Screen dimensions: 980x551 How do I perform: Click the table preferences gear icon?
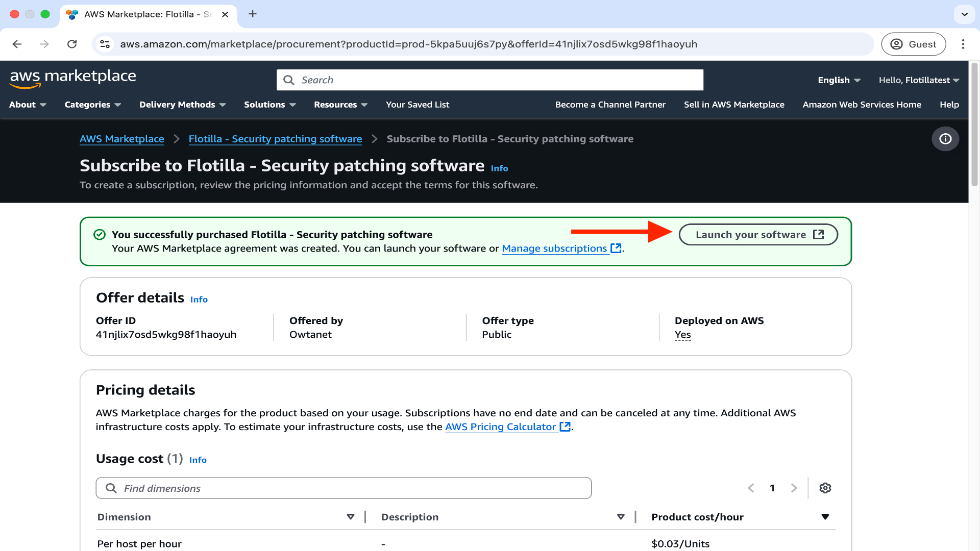click(x=825, y=488)
